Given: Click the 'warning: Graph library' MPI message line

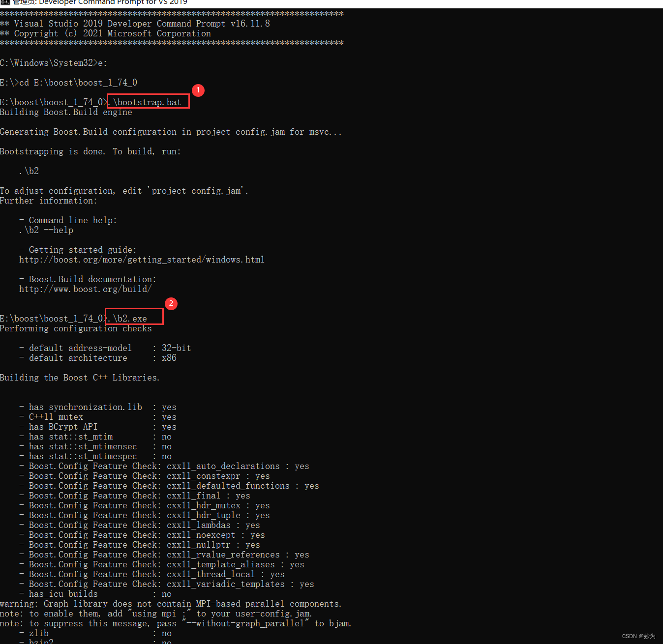Looking at the screenshot, I should tap(171, 604).
